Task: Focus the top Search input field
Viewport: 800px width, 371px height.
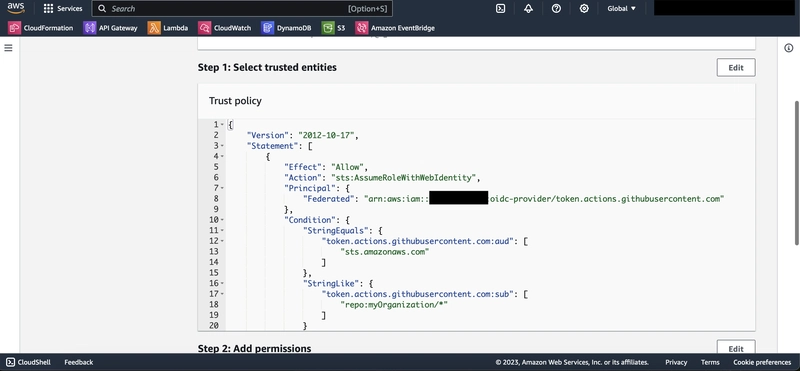Action: 242,9
